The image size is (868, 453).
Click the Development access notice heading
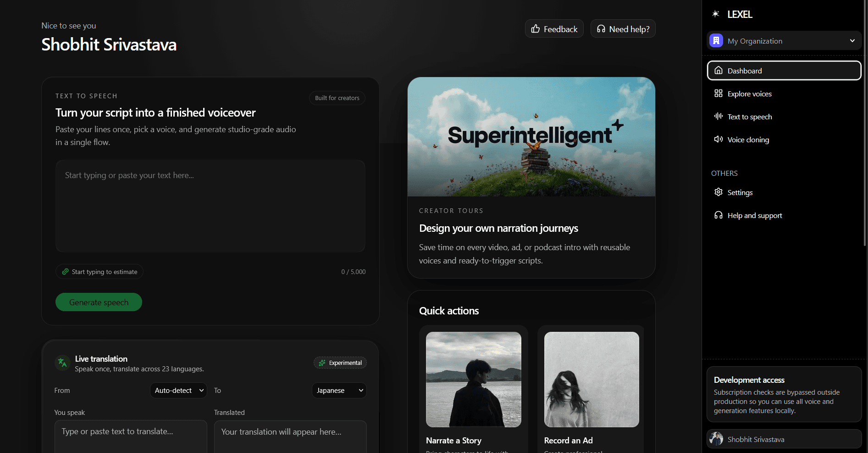point(749,380)
